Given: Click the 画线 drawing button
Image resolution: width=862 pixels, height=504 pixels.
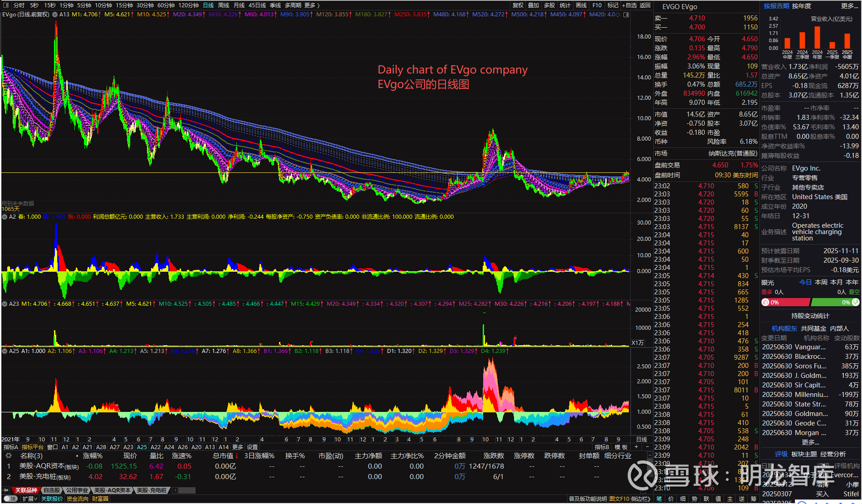Looking at the screenshot, I should tap(581, 5).
